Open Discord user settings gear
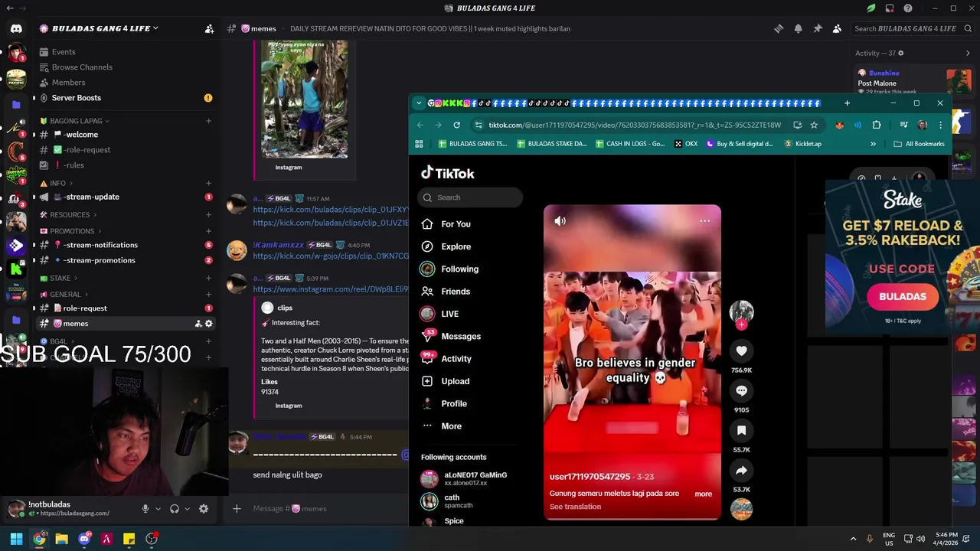980x551 pixels. [204, 509]
